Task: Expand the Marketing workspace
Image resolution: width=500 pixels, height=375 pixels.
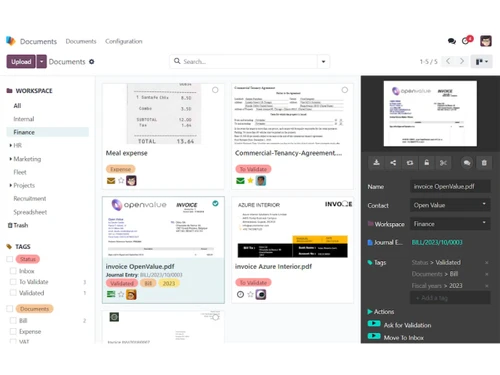Action: [10, 159]
